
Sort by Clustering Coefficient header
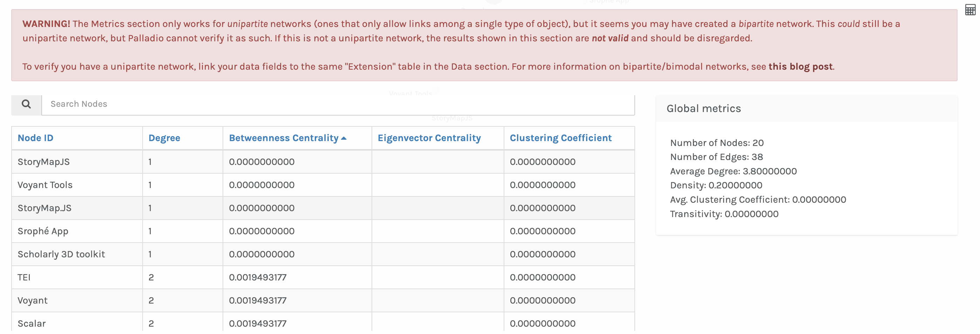(x=560, y=138)
